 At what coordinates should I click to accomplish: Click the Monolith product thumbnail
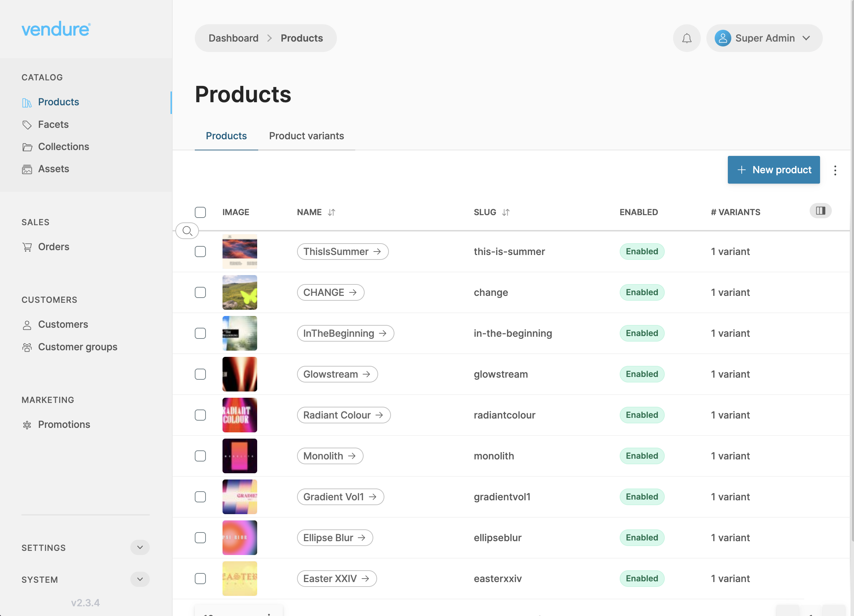(239, 456)
